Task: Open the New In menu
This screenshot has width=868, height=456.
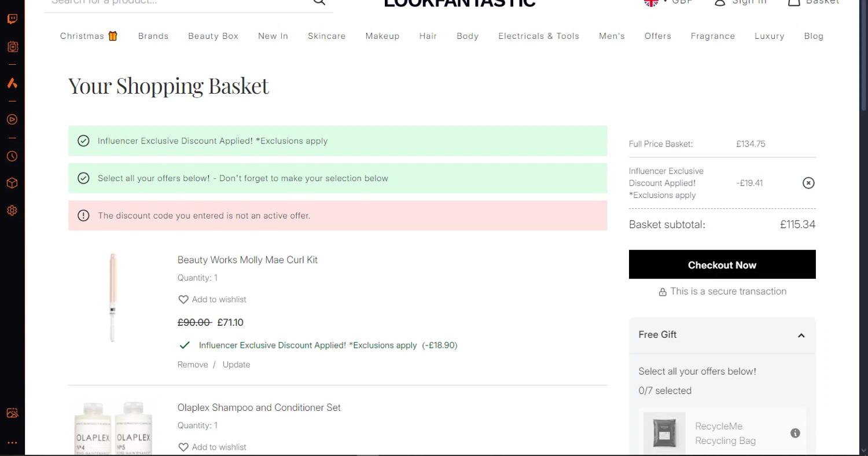Action: tap(273, 36)
